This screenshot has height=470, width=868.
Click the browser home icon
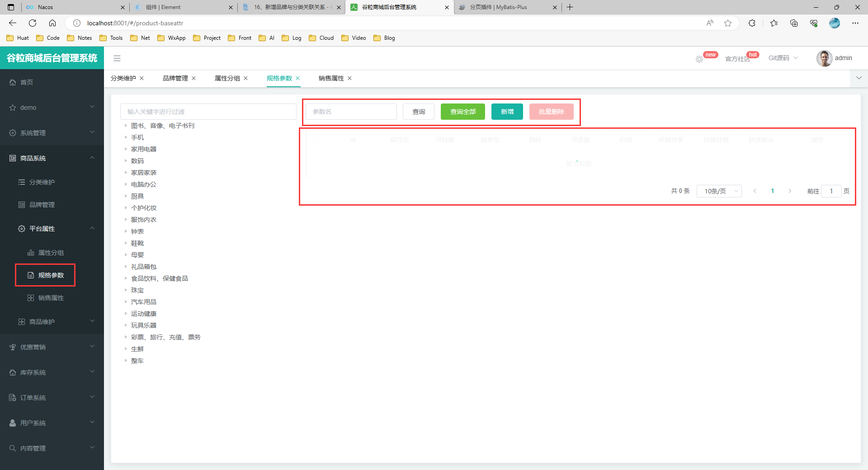pyautogui.click(x=52, y=23)
